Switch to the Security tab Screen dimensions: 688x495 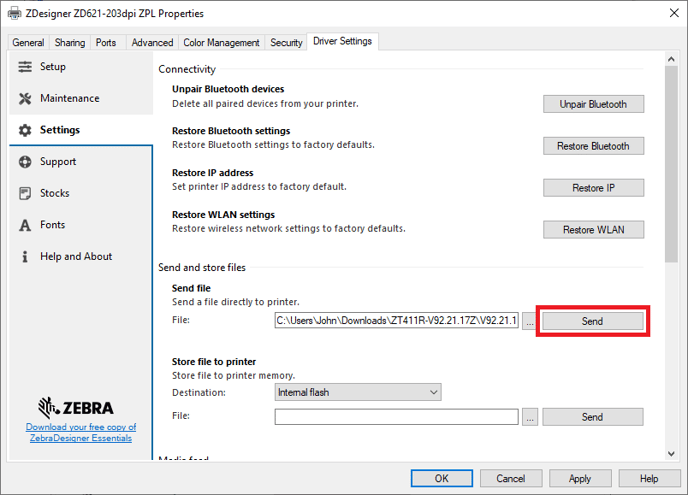(x=286, y=43)
